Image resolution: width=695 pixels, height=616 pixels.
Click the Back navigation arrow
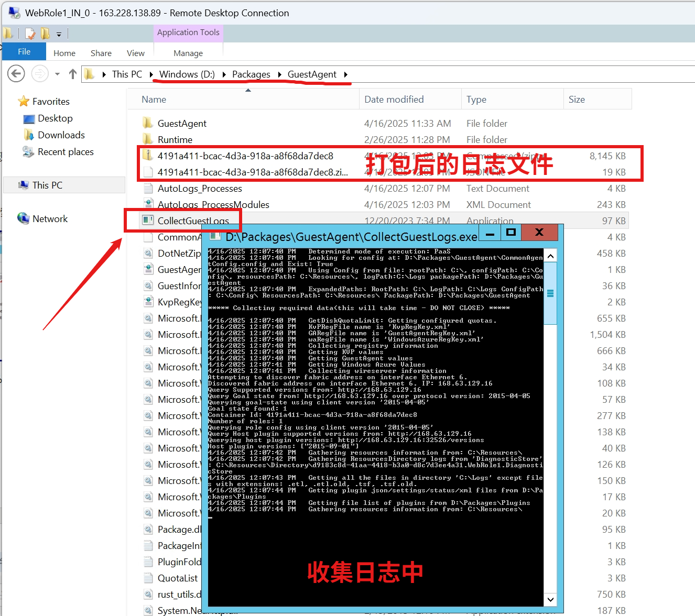[x=16, y=74]
